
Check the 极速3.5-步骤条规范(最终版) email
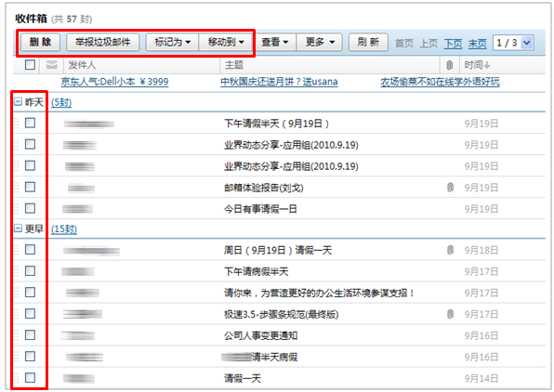30,314
